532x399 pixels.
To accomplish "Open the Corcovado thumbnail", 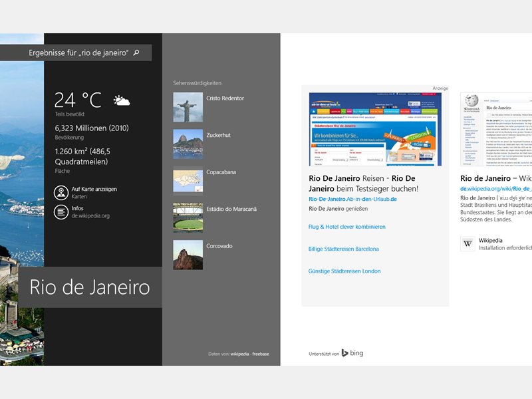I will coord(188,255).
